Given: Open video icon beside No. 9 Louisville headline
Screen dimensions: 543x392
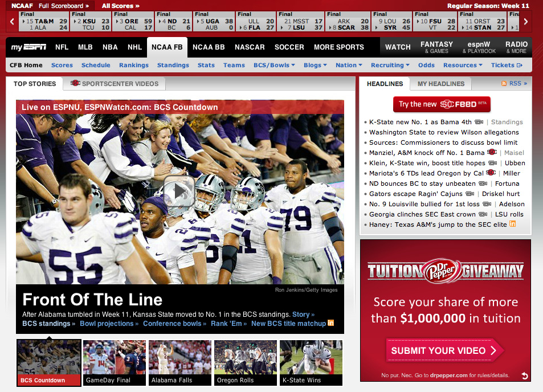Looking at the screenshot, I should coord(487,204).
